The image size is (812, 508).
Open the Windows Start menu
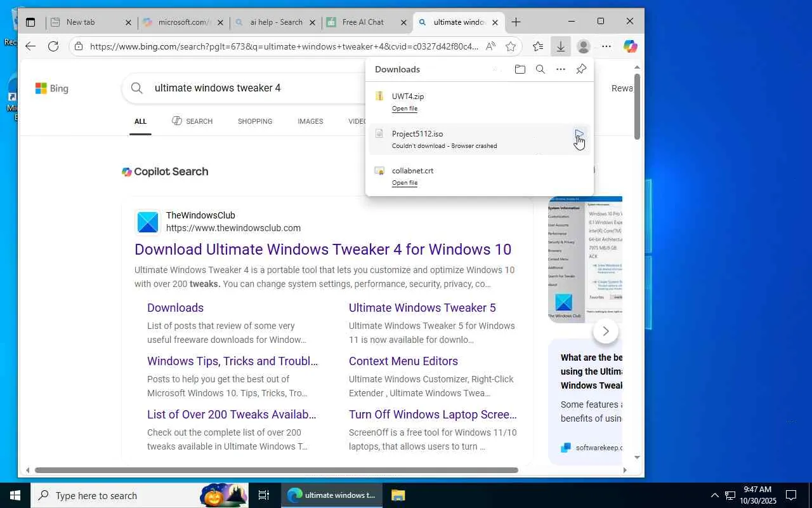point(15,495)
